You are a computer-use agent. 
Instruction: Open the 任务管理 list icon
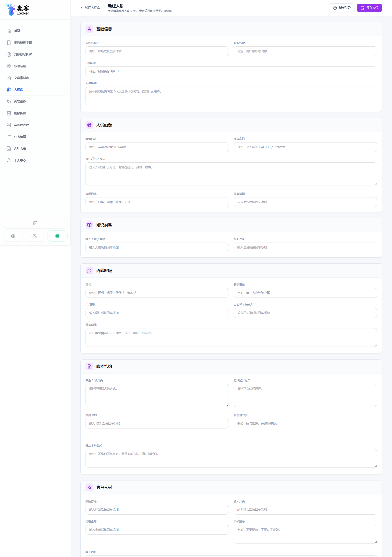click(x=9, y=137)
